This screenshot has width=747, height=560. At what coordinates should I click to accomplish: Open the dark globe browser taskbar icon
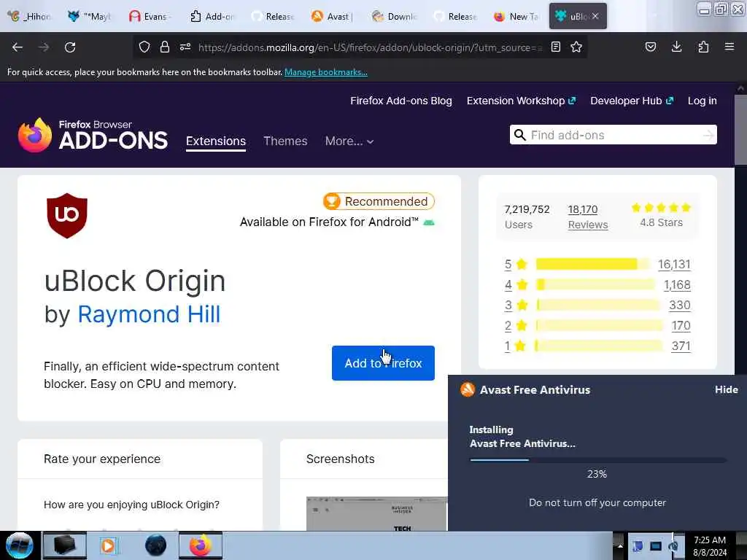[155, 545]
